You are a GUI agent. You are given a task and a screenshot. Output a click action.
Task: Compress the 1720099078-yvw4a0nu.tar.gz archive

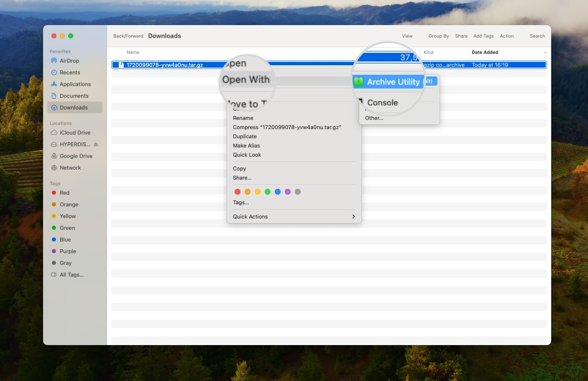287,127
